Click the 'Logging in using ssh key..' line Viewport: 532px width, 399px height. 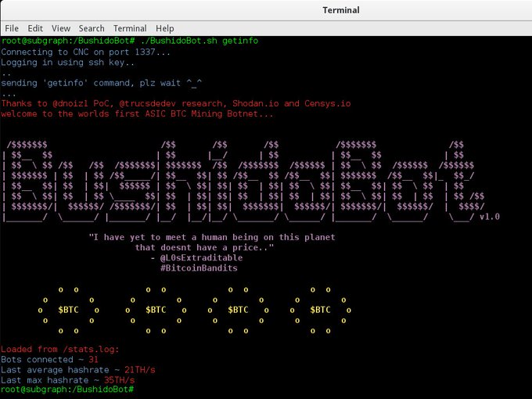coord(67,63)
